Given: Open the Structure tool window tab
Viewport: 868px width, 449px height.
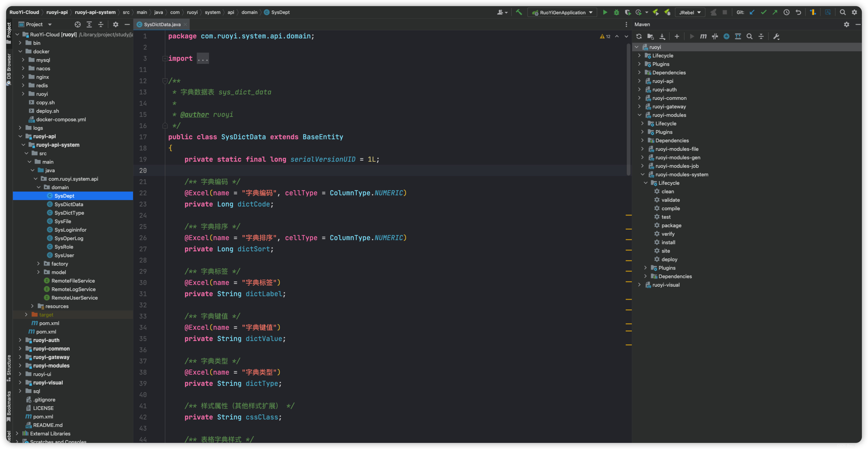Looking at the screenshot, I should click(x=9, y=368).
